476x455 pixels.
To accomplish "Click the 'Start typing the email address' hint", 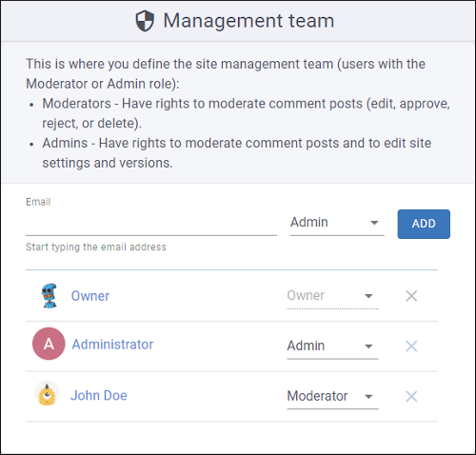I will pyautogui.click(x=96, y=247).
